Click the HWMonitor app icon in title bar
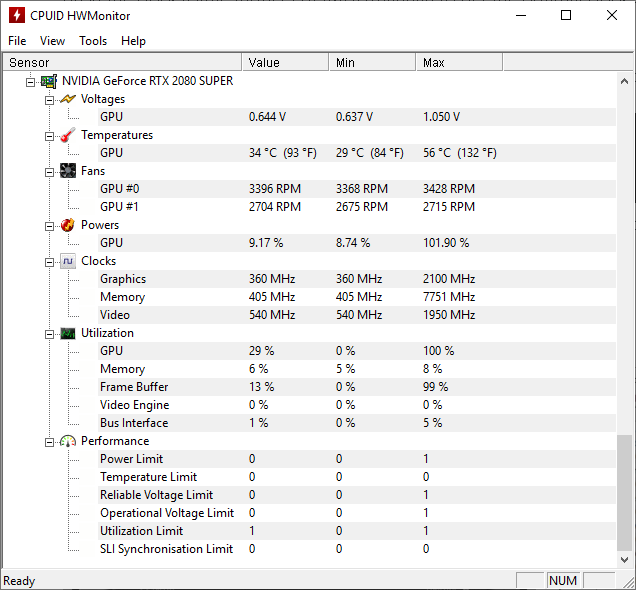Image resolution: width=636 pixels, height=590 pixels. pos(17,15)
